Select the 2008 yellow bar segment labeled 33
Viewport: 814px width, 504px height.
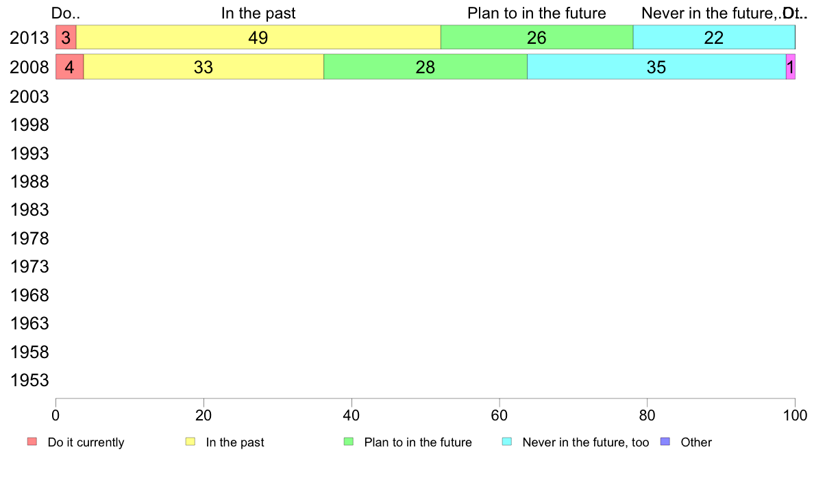point(203,67)
